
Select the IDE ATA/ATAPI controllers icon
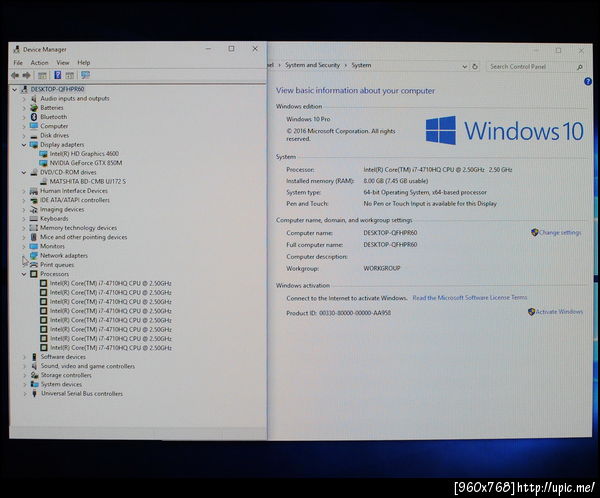click(34, 200)
